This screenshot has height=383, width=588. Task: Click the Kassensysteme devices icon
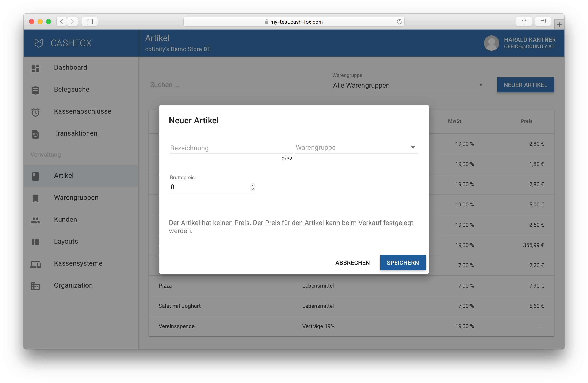pos(35,264)
